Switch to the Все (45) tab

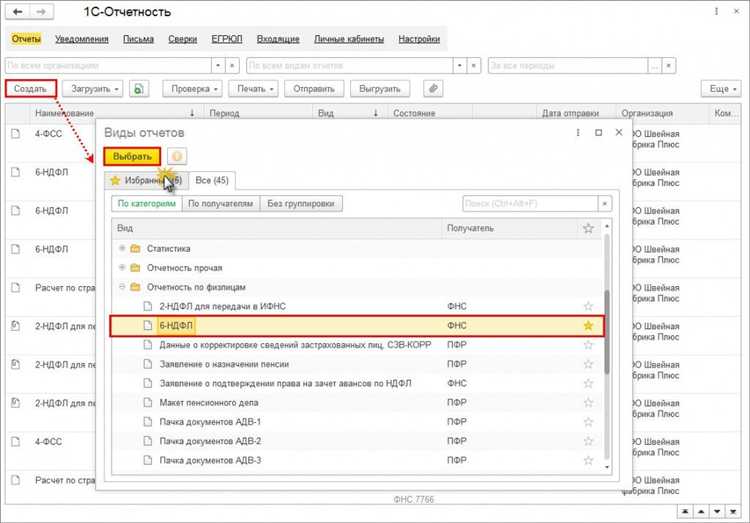coord(212,180)
